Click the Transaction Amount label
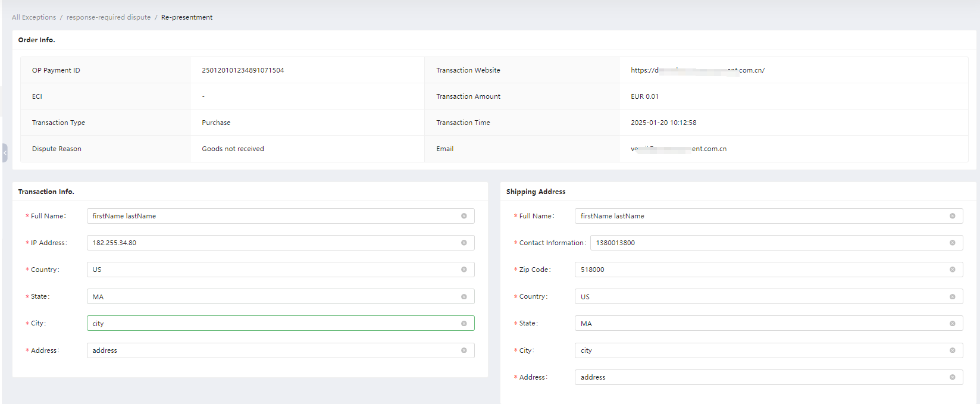The width and height of the screenshot is (980, 404). click(x=468, y=96)
